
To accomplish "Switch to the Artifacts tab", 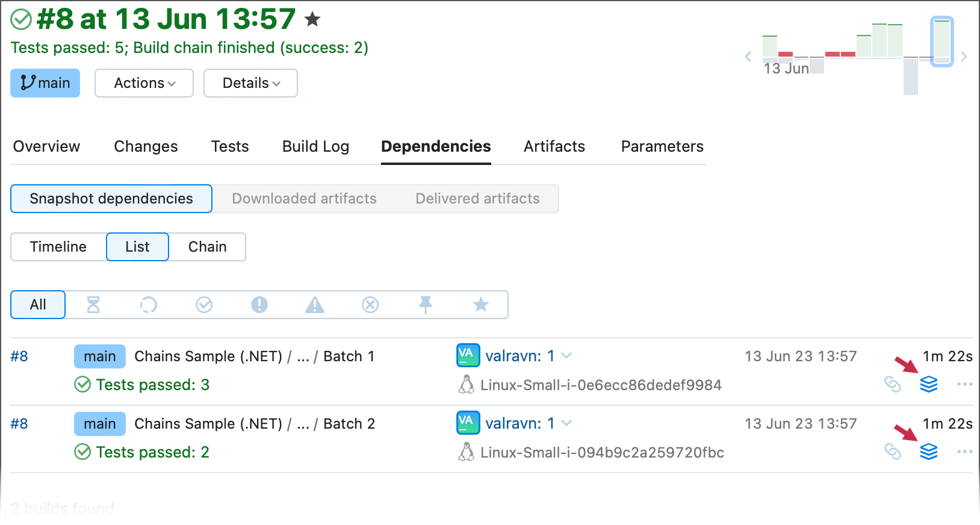I will click(x=554, y=146).
